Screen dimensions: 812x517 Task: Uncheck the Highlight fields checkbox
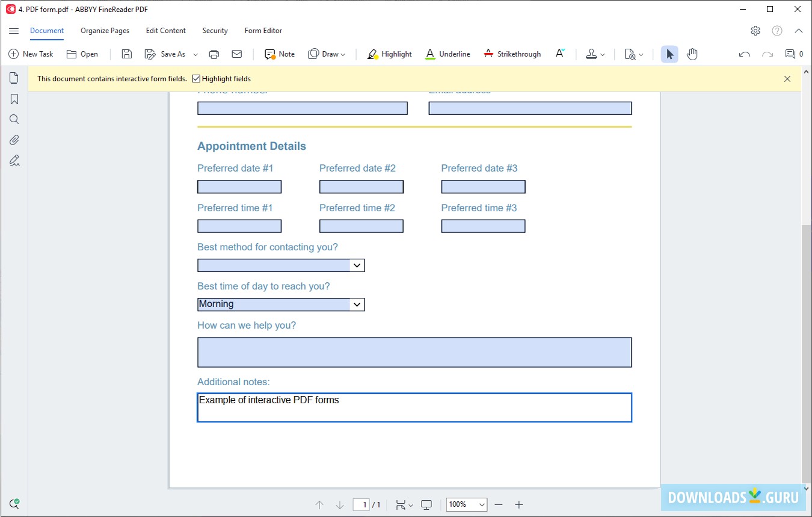click(x=196, y=79)
